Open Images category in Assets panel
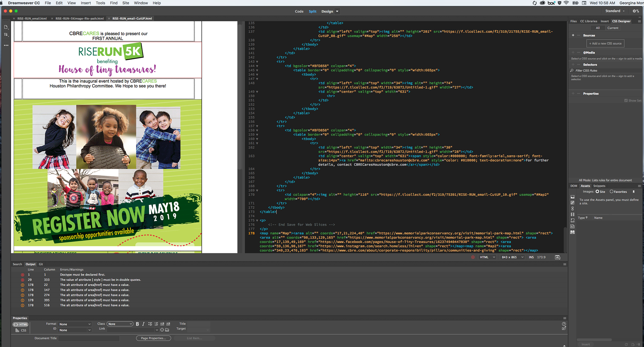This screenshot has height=347, width=644. [573, 197]
